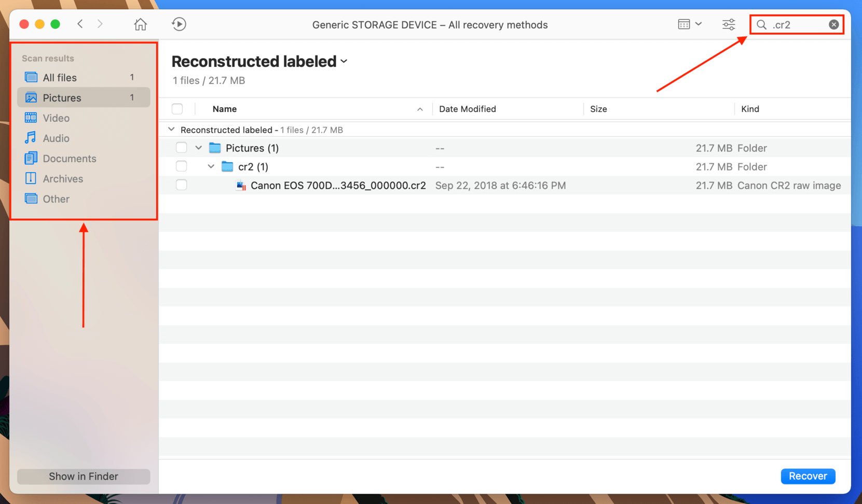Sort by the Name column header

[x=224, y=109]
